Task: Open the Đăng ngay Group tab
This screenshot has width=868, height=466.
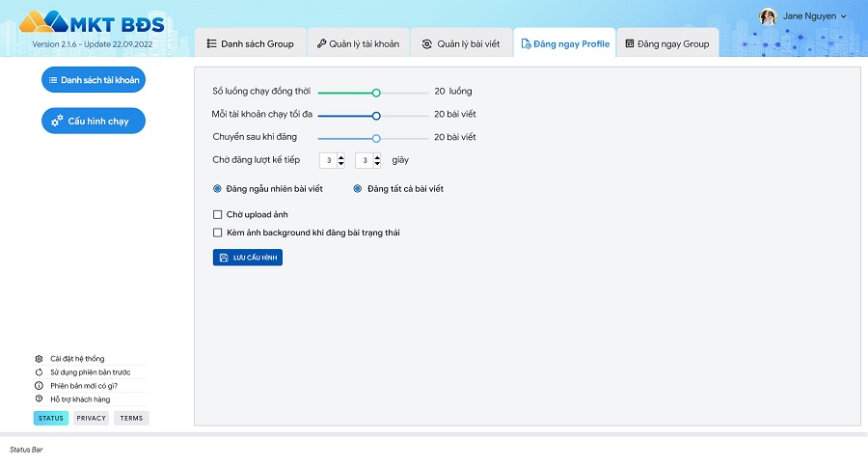Action: pos(666,44)
